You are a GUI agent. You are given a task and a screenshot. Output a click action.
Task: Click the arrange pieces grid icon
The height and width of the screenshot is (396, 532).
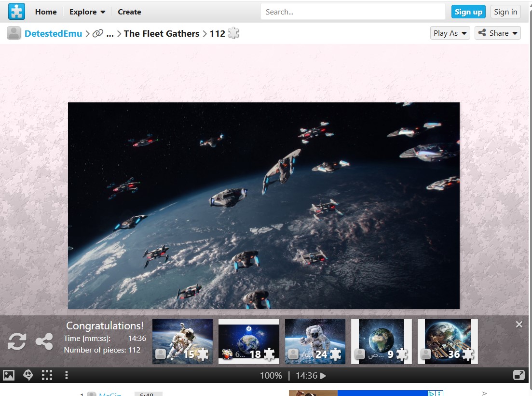pyautogui.click(x=47, y=375)
